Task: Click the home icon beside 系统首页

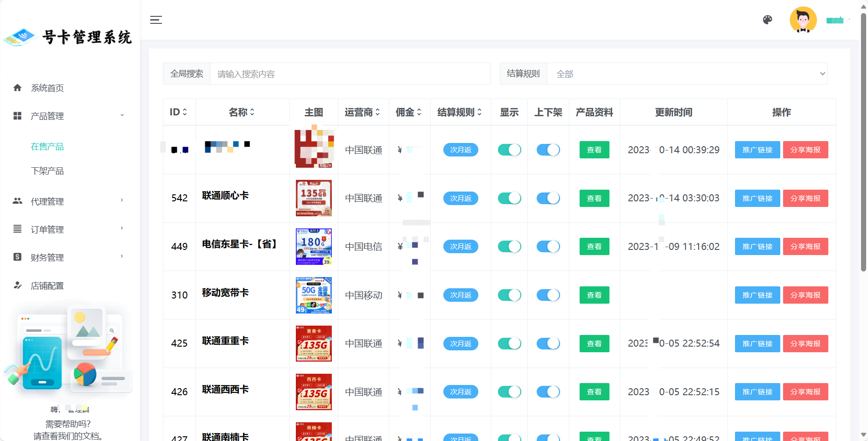Action: click(17, 88)
